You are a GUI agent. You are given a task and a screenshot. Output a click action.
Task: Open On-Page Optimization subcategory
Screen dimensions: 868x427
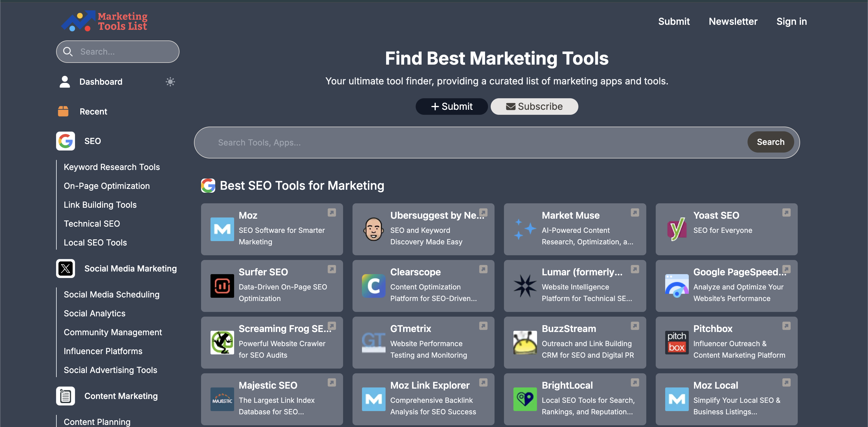[107, 186]
